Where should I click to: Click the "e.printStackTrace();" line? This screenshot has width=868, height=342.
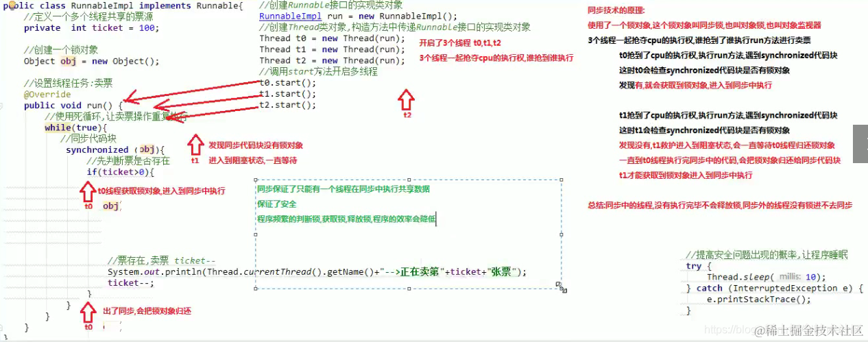[759, 299]
